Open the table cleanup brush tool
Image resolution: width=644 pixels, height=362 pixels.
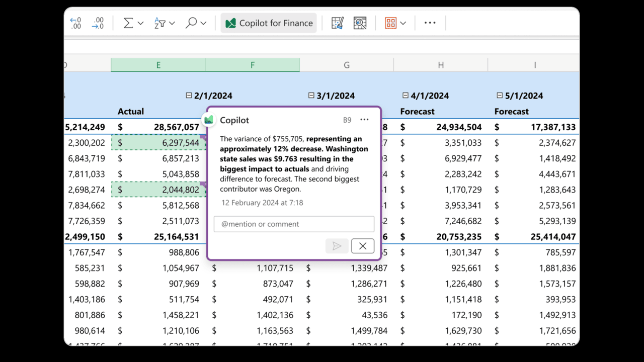point(338,23)
